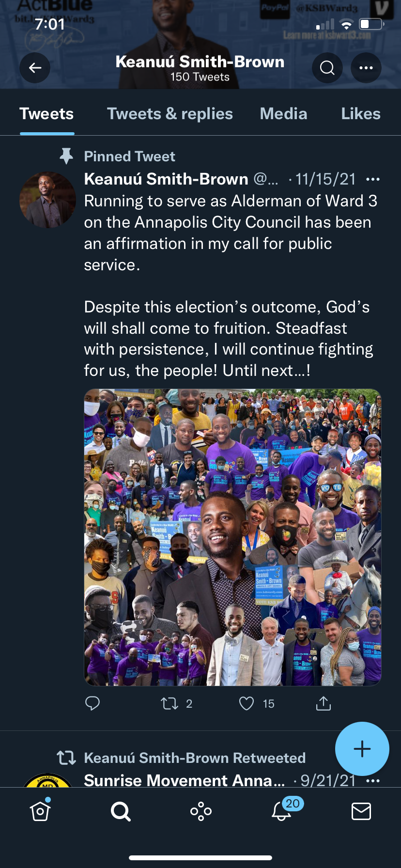The width and height of the screenshot is (401, 868).
Task: Open Search in bottom navigation
Action: click(x=121, y=811)
